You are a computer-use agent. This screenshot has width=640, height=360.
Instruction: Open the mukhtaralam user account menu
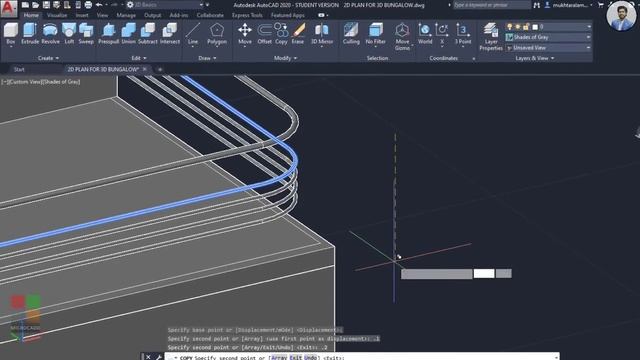click(569, 5)
